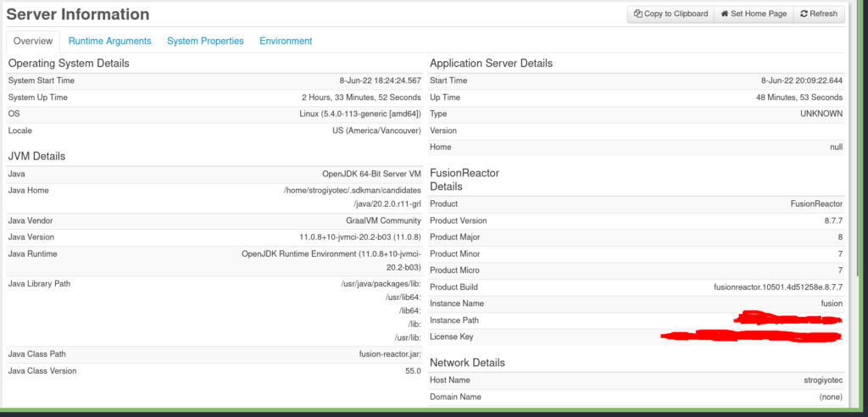Click the FusionReactor Details heading
Screen dimensions: 868x417
coord(465,180)
